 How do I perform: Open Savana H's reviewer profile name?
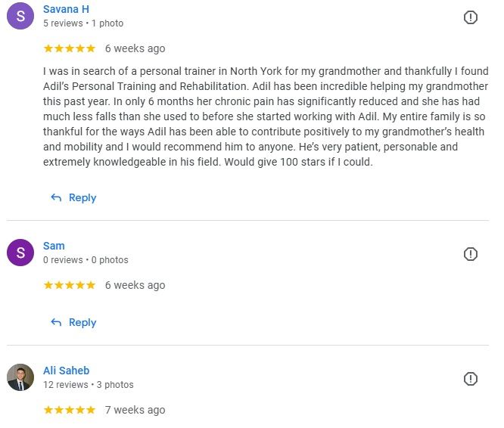(66, 9)
